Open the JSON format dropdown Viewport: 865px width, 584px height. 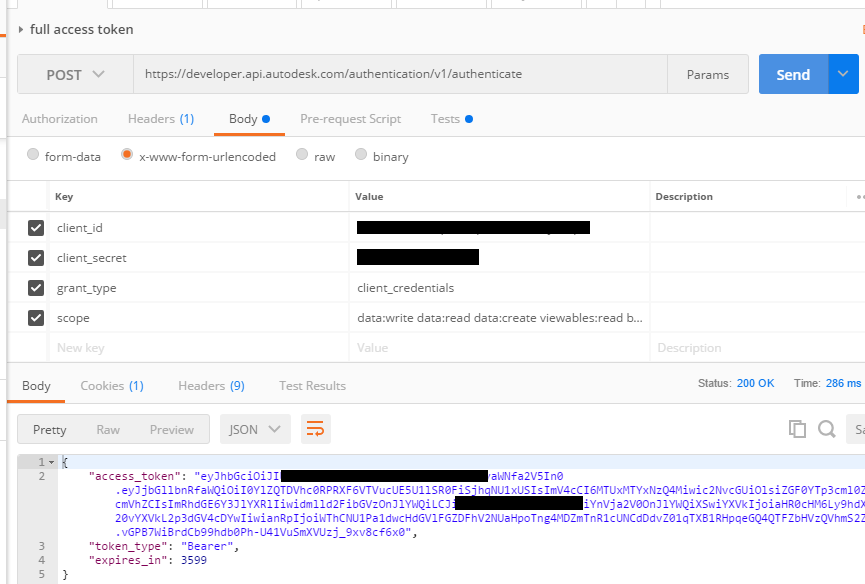[x=255, y=429]
